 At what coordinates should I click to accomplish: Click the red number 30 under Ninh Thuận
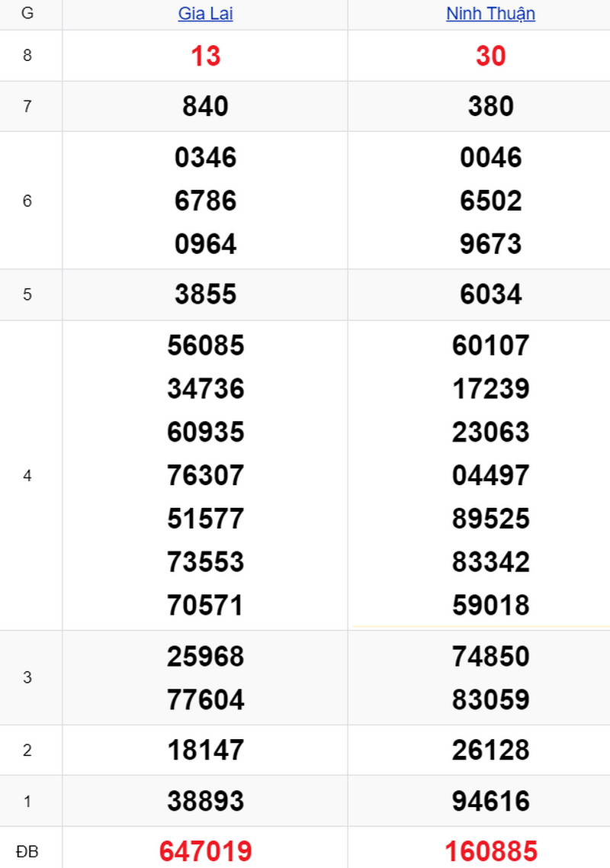coord(491,56)
